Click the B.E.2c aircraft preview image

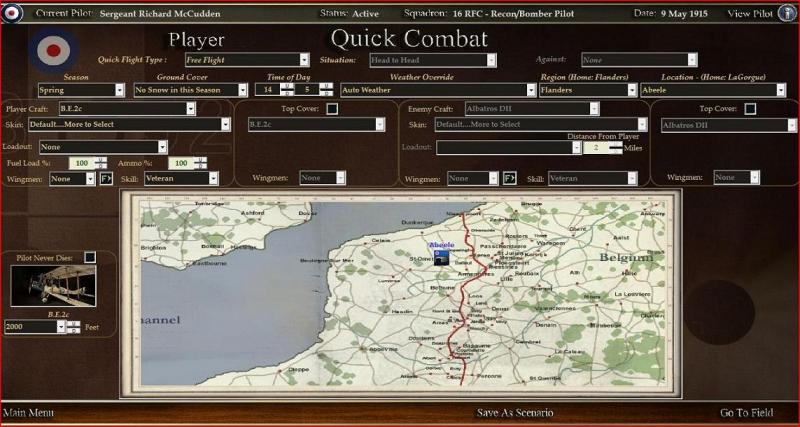(x=53, y=286)
